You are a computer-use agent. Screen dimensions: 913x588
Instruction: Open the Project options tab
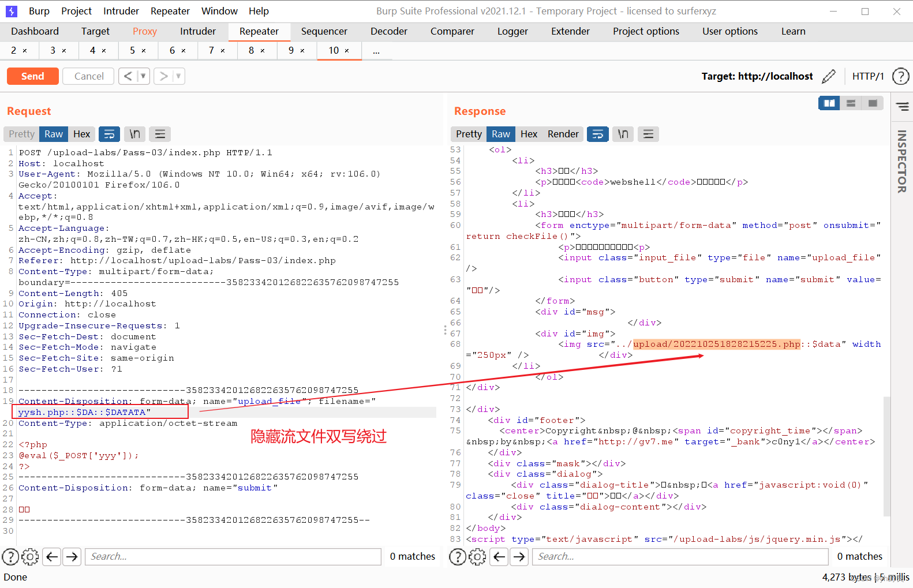point(646,31)
